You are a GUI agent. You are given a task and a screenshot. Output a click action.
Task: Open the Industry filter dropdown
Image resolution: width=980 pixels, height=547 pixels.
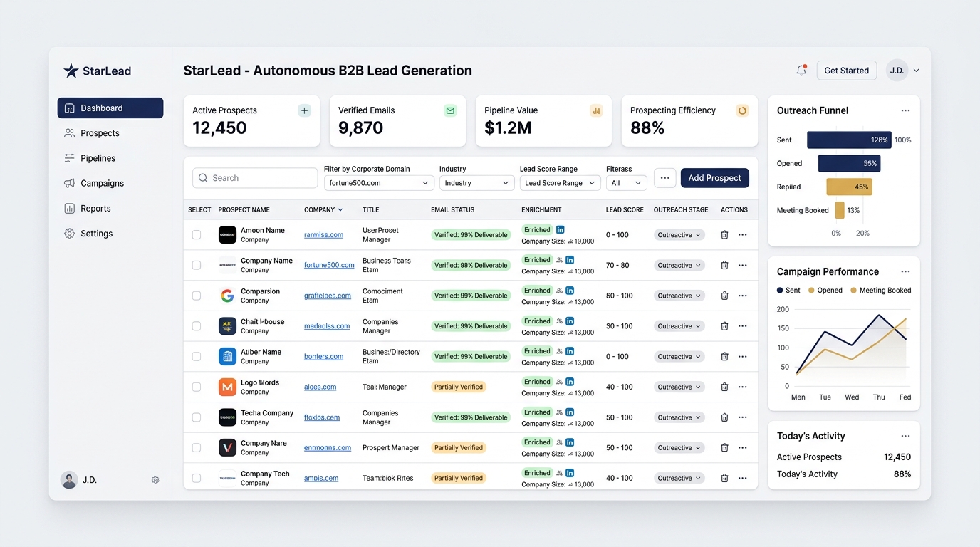(476, 183)
